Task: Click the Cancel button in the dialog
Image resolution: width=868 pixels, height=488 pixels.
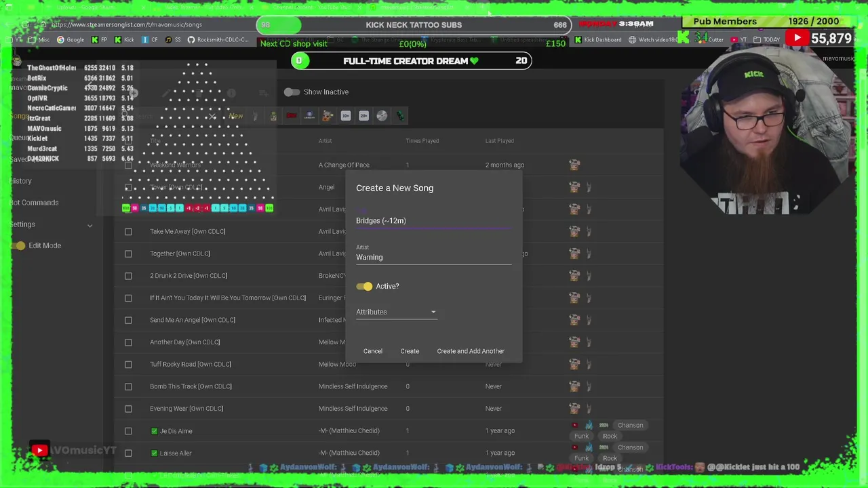Action: click(372, 351)
